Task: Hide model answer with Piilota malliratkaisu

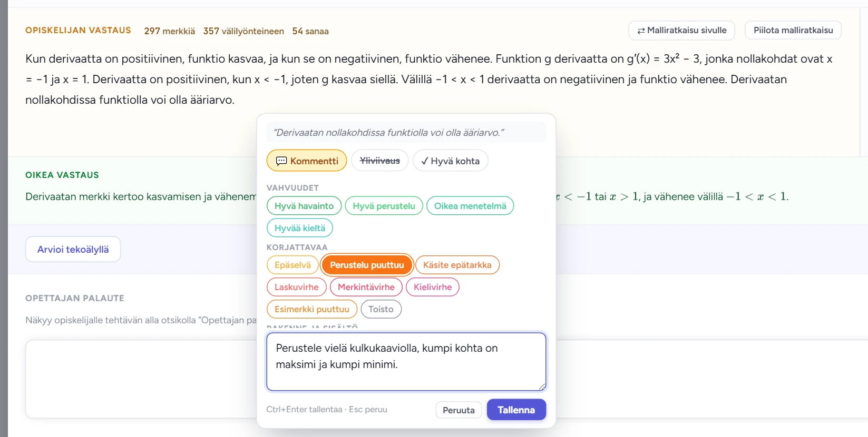Action: point(793,30)
